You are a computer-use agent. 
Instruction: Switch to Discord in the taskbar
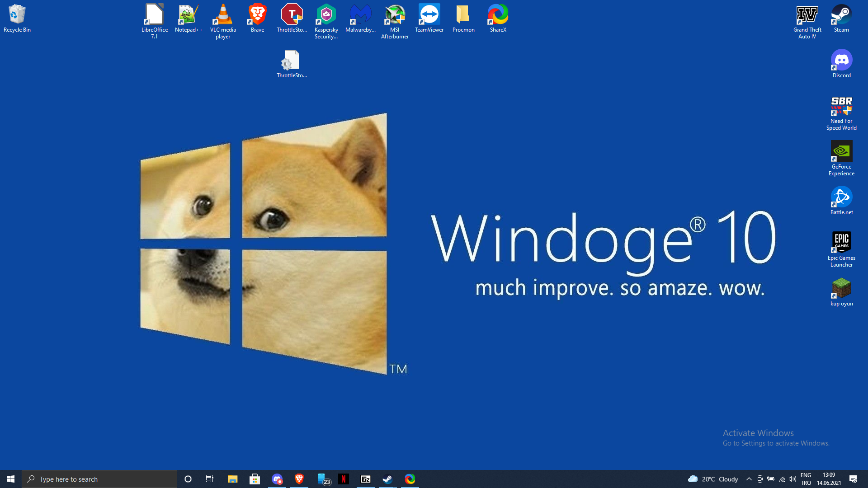point(277,479)
